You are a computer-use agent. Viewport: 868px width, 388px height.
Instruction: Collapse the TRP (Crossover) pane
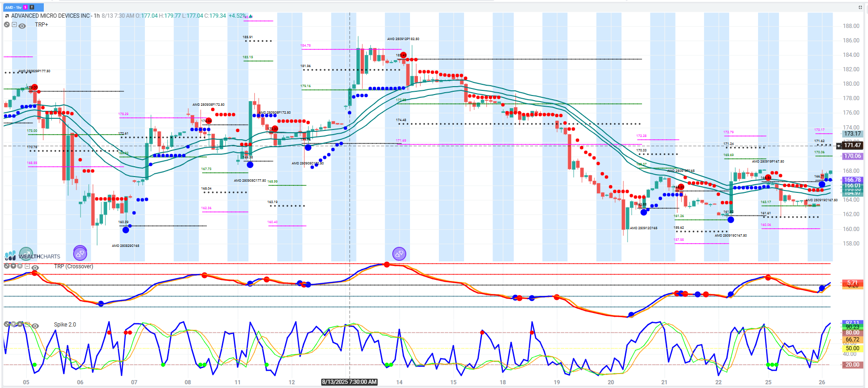[x=27, y=266]
